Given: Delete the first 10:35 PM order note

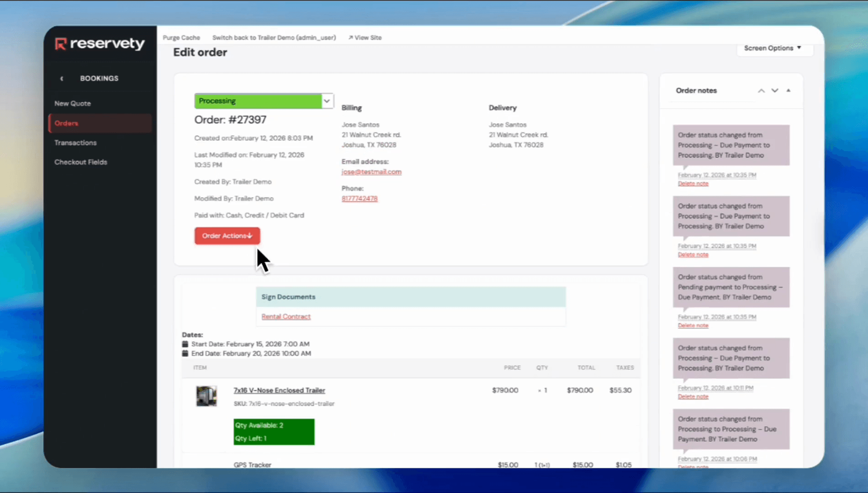Looking at the screenshot, I should (x=693, y=184).
